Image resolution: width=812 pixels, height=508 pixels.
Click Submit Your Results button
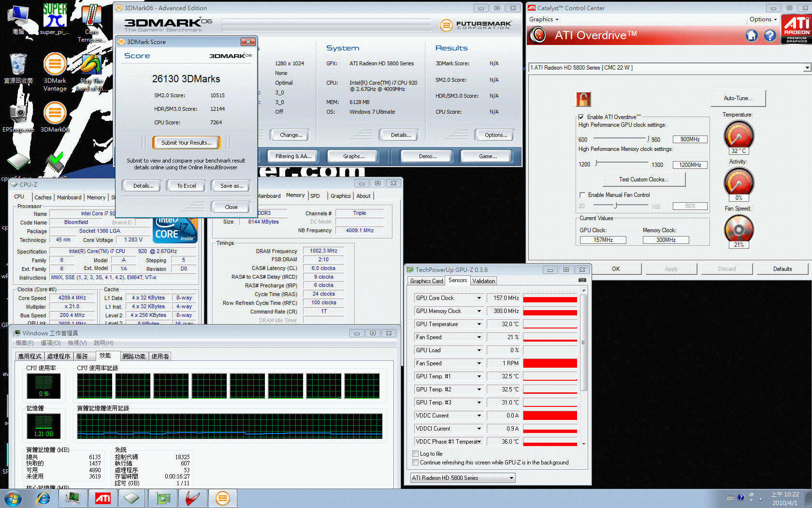(x=186, y=143)
